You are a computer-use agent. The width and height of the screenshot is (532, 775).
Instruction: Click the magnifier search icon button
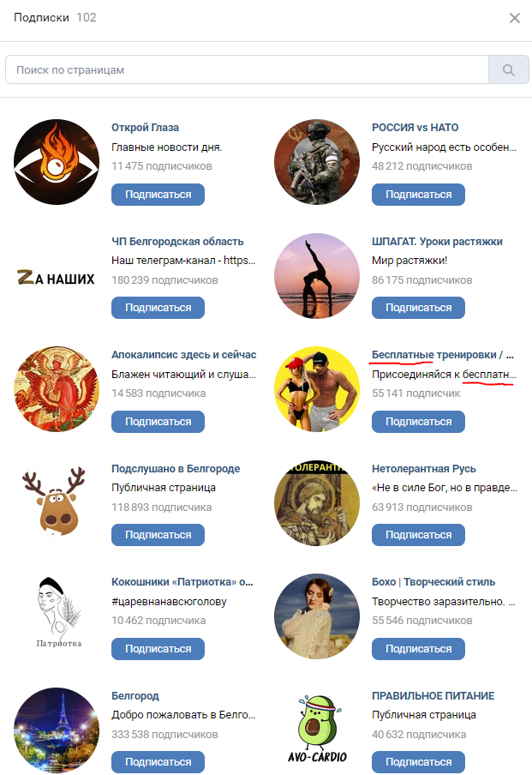point(509,69)
